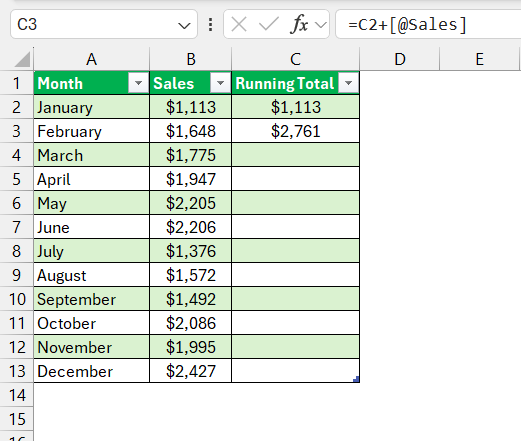Viewport: 521px width, 441px height.
Task: Select the empty Running Total cell for December
Action: 296,371
